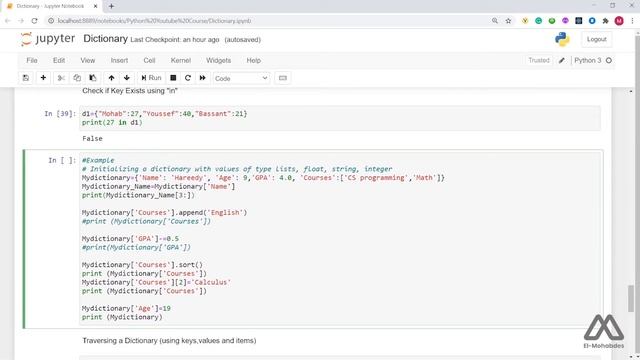This screenshot has width=640, height=360.
Task: Open the Help menu
Action: click(253, 60)
